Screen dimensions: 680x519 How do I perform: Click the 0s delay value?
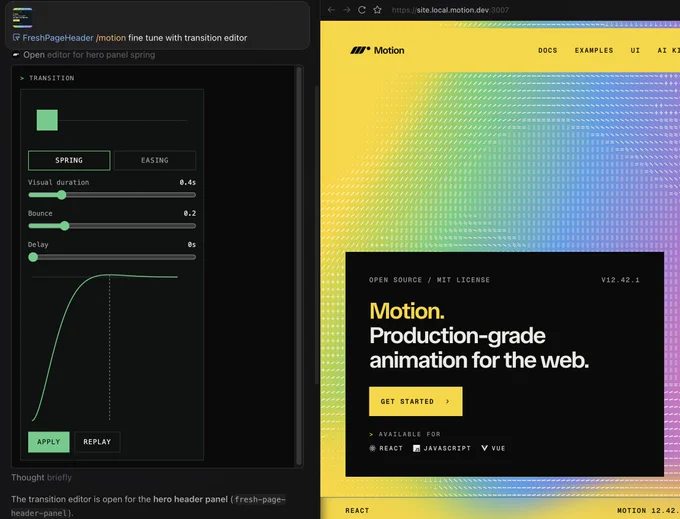pyautogui.click(x=192, y=245)
